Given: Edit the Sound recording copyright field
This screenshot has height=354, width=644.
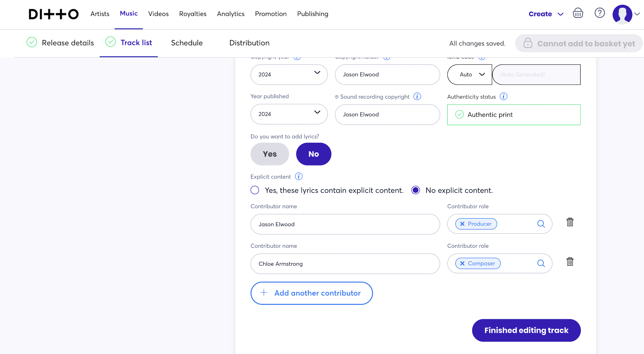Looking at the screenshot, I should pos(387,115).
